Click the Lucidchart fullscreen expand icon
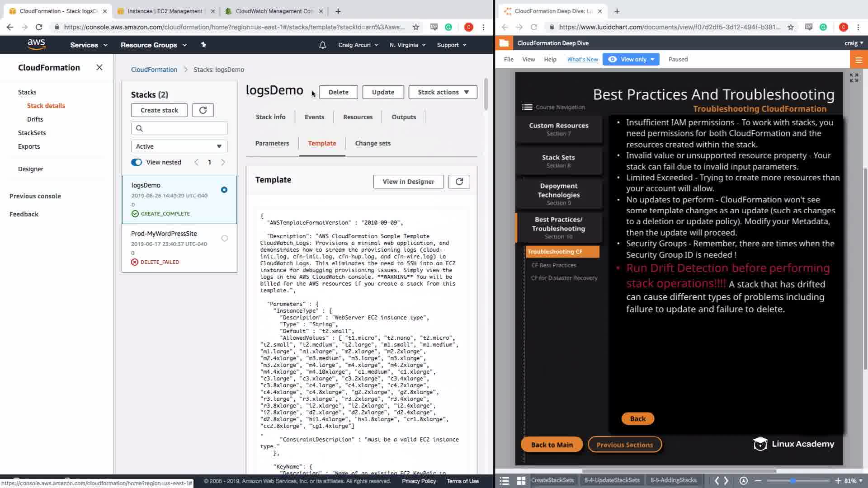 coord(854,78)
